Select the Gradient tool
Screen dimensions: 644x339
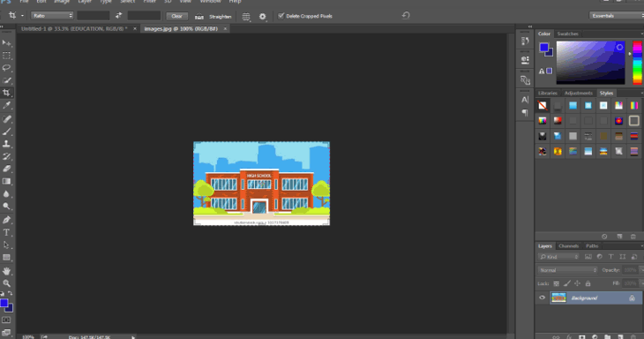click(6, 181)
